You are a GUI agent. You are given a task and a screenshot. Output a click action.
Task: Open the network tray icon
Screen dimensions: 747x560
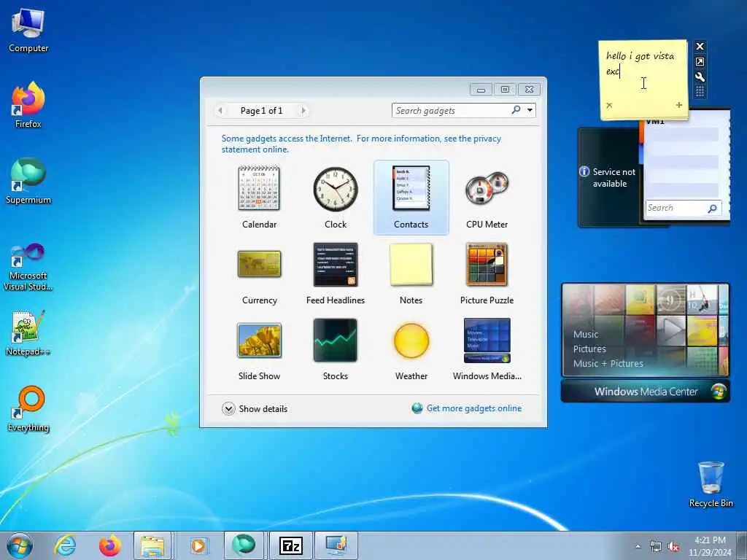coord(656,547)
